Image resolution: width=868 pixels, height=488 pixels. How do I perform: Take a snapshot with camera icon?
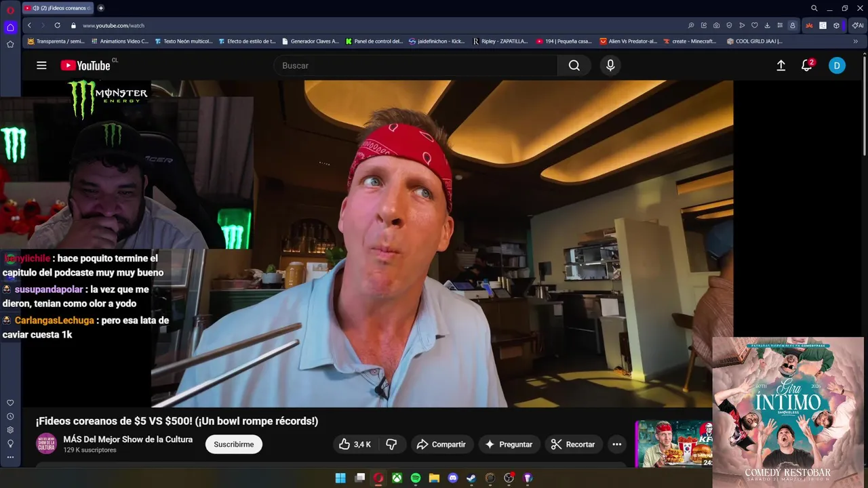717,25
